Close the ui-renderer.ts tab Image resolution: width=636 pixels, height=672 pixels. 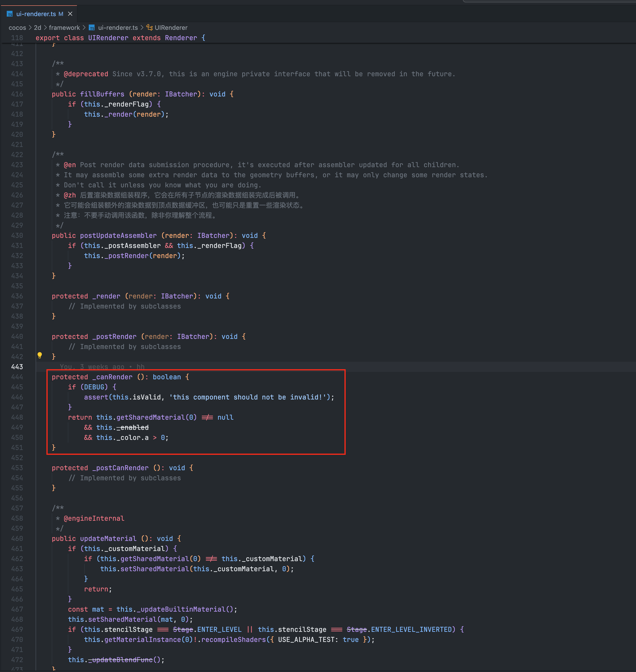[70, 14]
